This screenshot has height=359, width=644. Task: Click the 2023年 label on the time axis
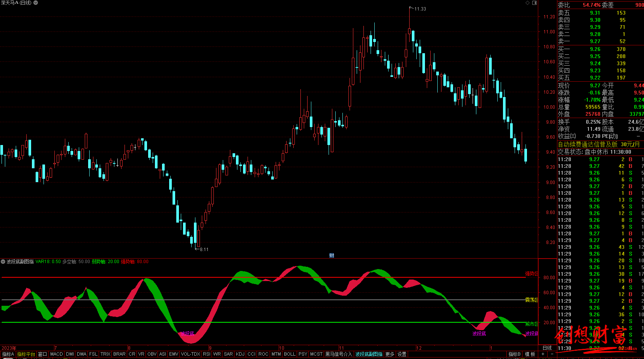(9, 348)
